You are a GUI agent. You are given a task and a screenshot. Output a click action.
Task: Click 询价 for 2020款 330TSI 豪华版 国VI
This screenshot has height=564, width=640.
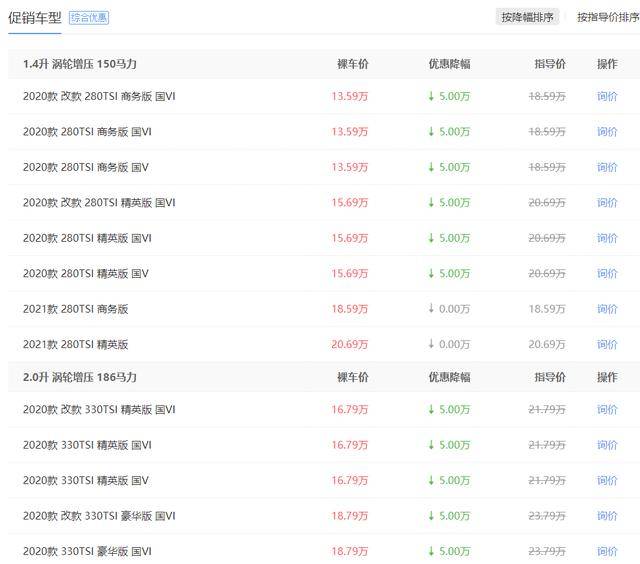[x=607, y=551]
